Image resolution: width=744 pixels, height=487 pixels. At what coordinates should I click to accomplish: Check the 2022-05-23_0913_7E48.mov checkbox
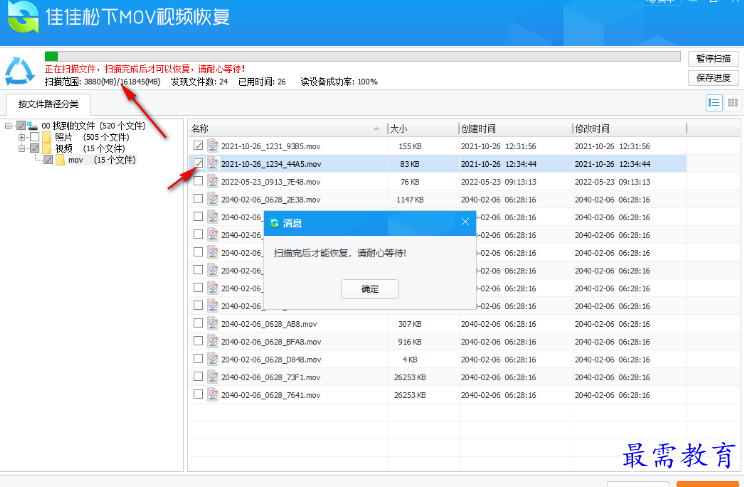(x=198, y=181)
